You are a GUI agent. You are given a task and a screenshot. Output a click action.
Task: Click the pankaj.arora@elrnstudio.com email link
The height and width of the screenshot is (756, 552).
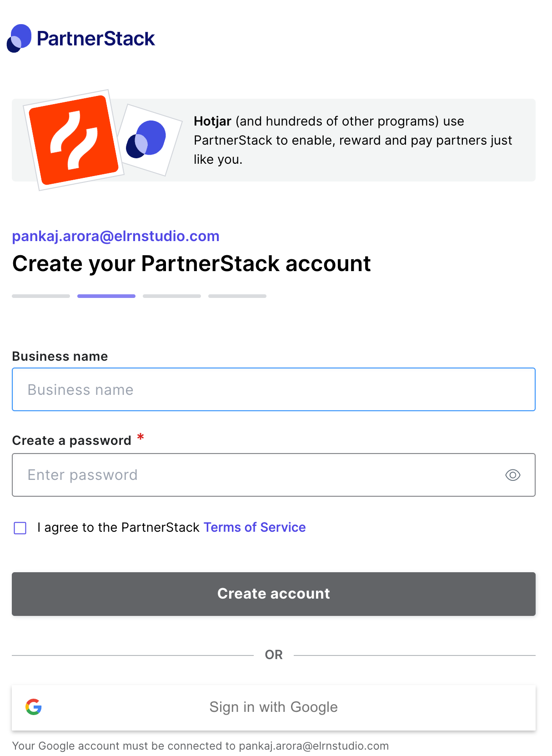[x=115, y=236]
